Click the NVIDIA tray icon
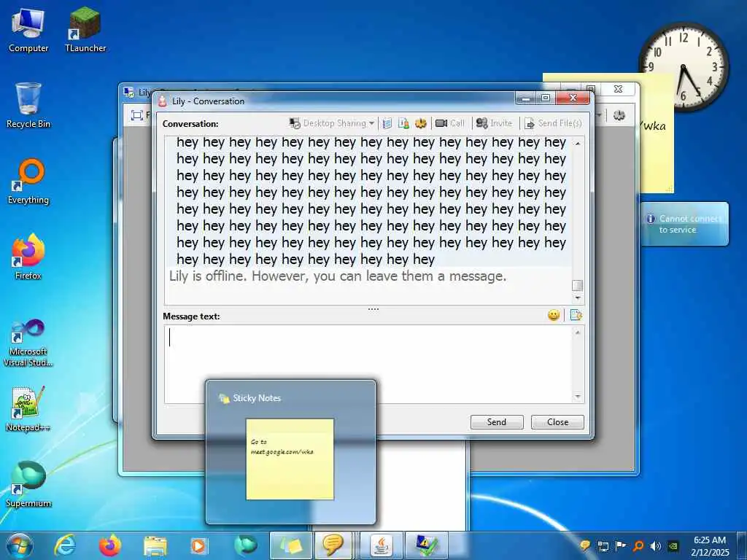The width and height of the screenshot is (747, 560). [x=673, y=545]
